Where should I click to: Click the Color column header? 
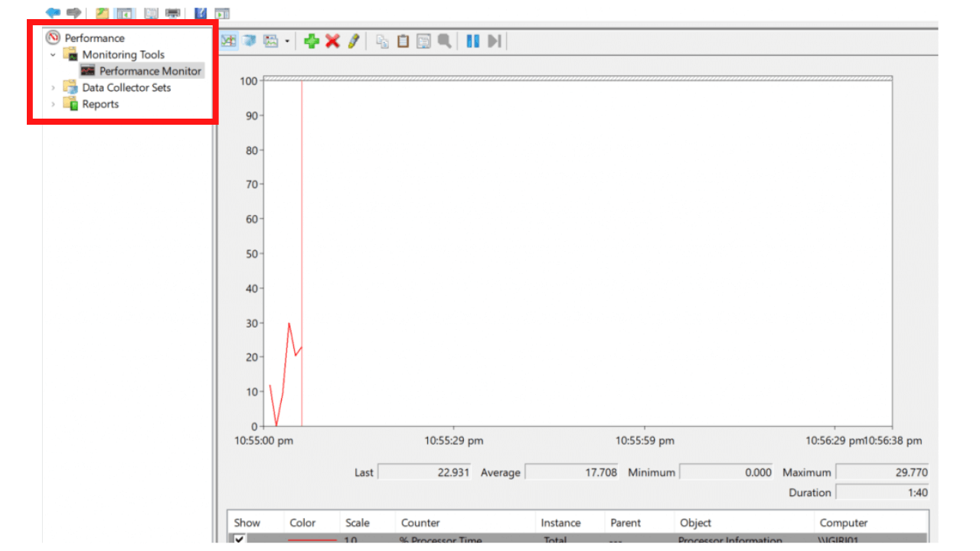312,523
